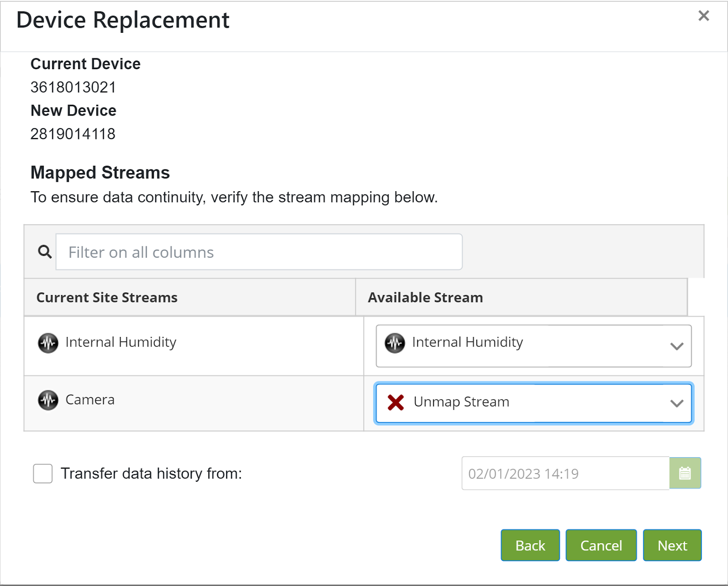Click the chevron arrow on Unmap Stream selector
The width and height of the screenshot is (728, 586).
click(677, 403)
